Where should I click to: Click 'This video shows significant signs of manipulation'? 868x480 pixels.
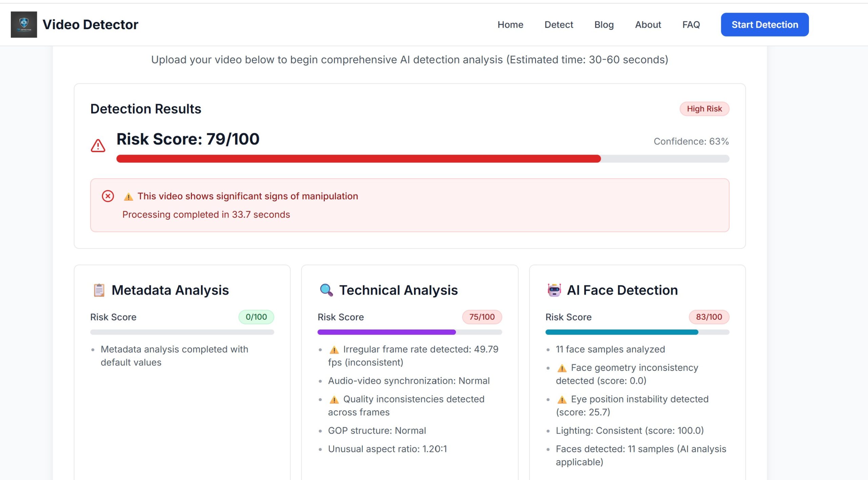click(x=248, y=196)
